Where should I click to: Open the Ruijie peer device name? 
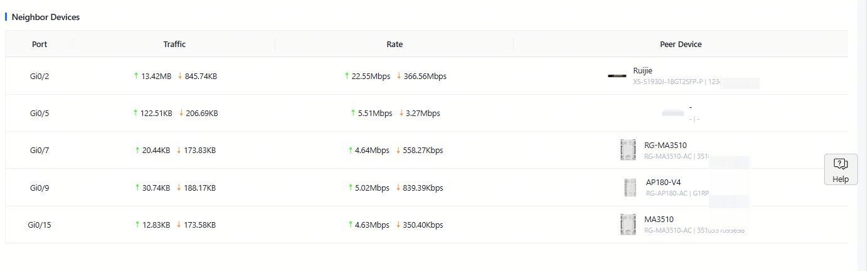pyautogui.click(x=643, y=71)
